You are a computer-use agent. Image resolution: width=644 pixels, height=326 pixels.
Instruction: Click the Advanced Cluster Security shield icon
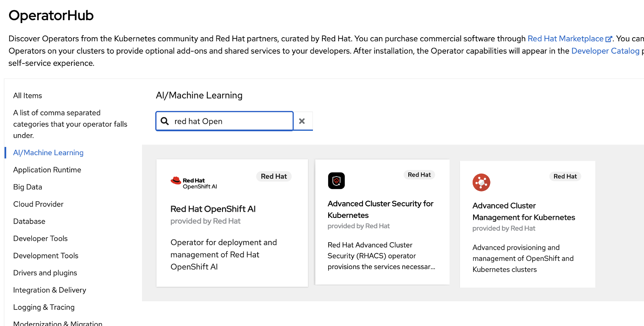[x=336, y=180]
